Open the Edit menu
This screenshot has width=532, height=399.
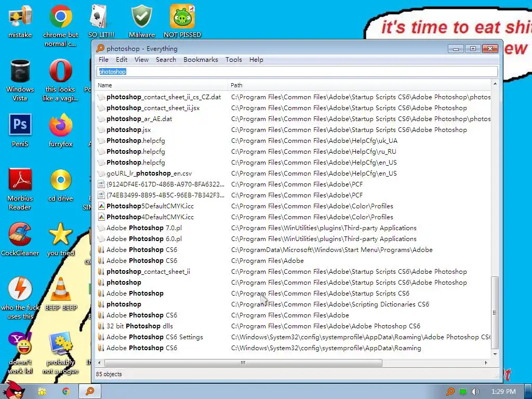pos(122,60)
